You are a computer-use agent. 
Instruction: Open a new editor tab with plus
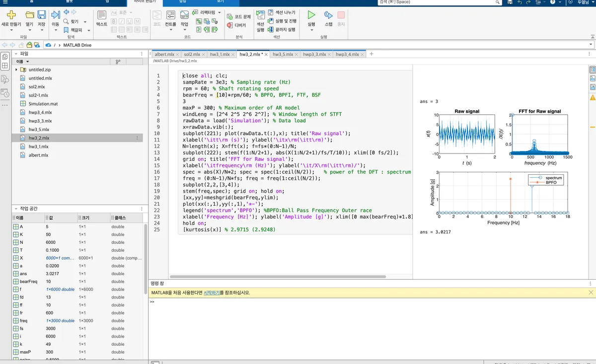(372, 54)
